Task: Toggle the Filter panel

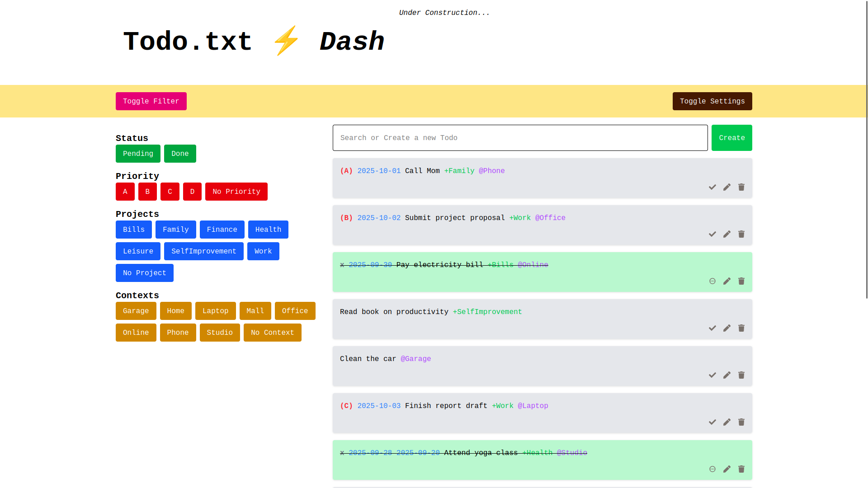Action: tap(151, 101)
